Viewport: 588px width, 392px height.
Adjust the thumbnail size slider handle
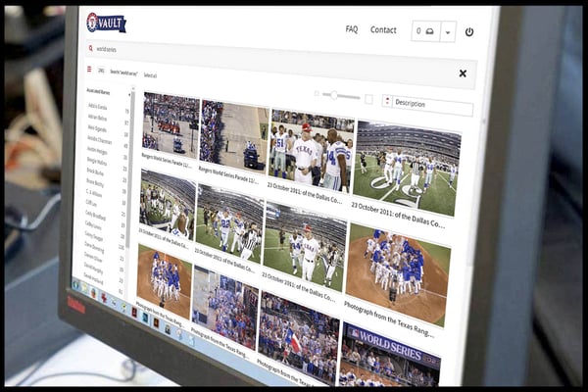click(x=334, y=95)
